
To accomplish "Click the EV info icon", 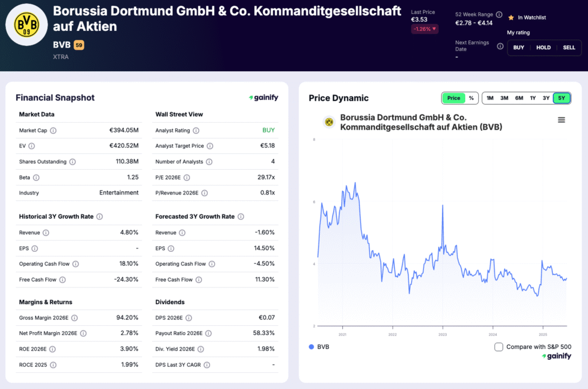I will 32,146.
